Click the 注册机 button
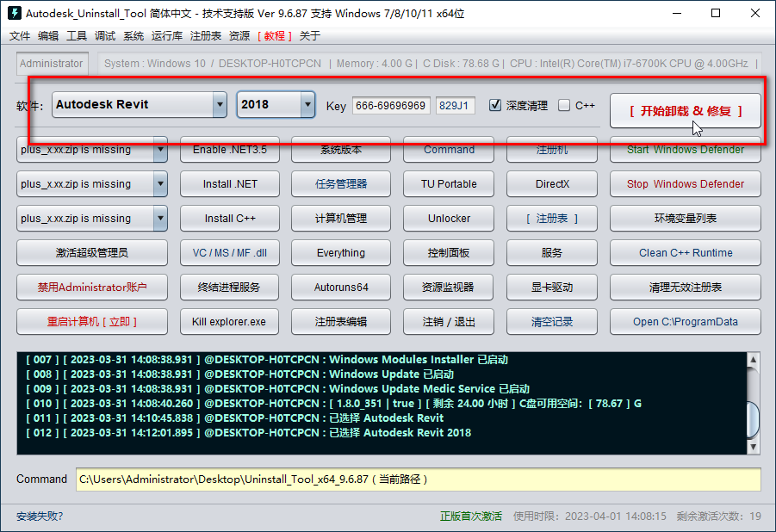 click(x=552, y=150)
